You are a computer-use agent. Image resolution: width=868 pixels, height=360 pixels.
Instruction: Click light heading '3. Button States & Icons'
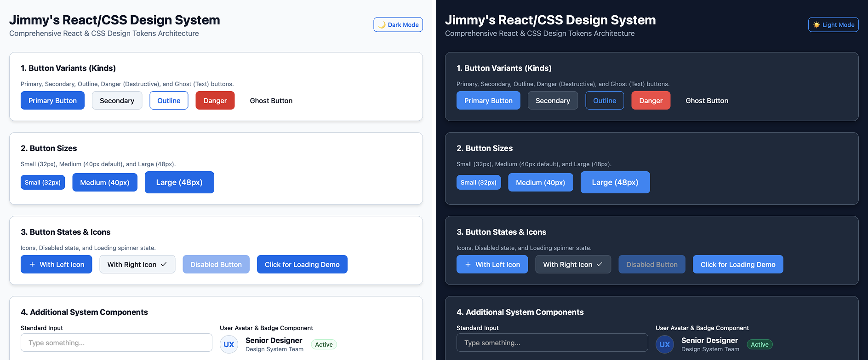[x=66, y=232]
